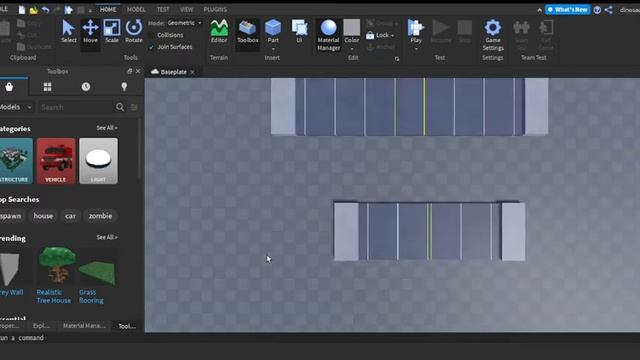Open the Vehicle category thumbnail
The height and width of the screenshot is (360, 640).
point(56,161)
